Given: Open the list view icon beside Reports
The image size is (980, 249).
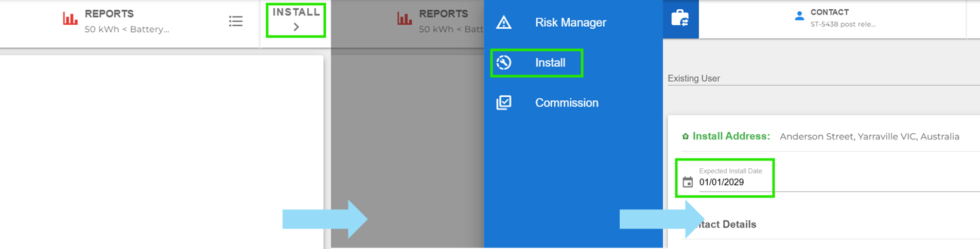Looking at the screenshot, I should pyautogui.click(x=236, y=21).
